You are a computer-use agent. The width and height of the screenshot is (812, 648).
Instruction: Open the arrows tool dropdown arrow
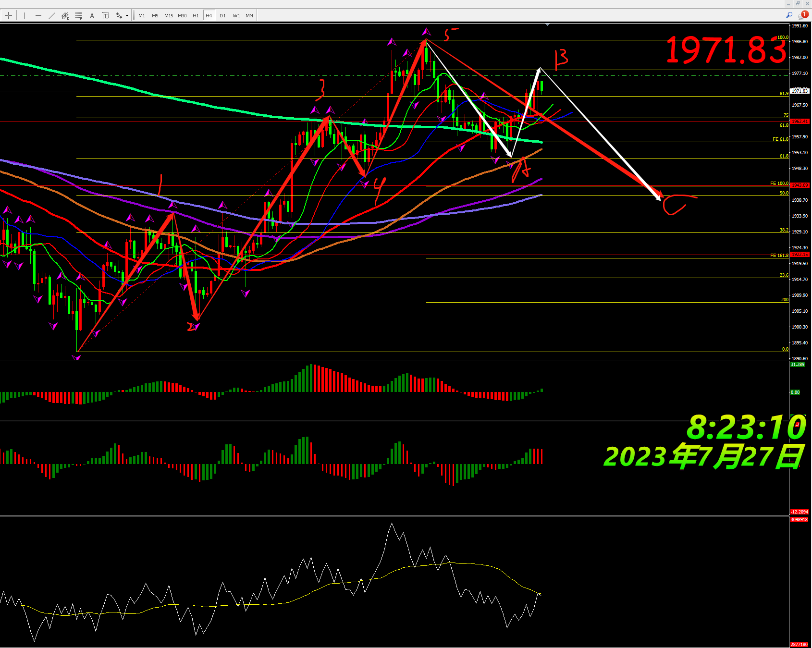click(127, 15)
